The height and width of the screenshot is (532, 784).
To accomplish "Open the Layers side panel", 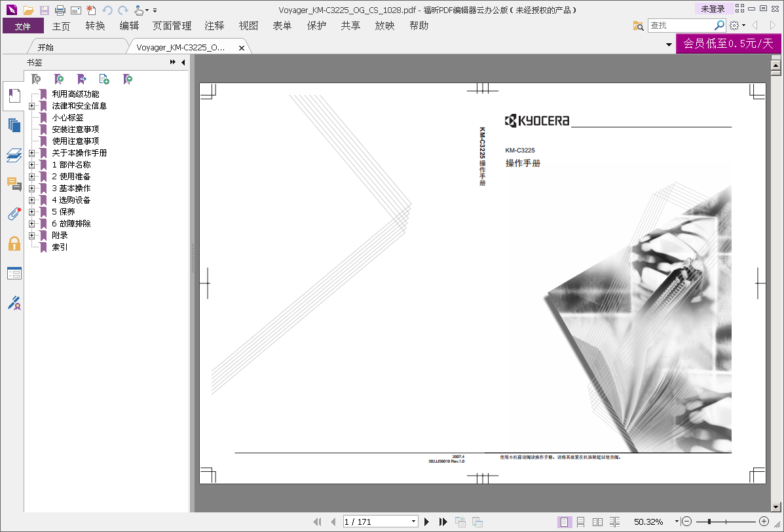I will pyautogui.click(x=14, y=155).
